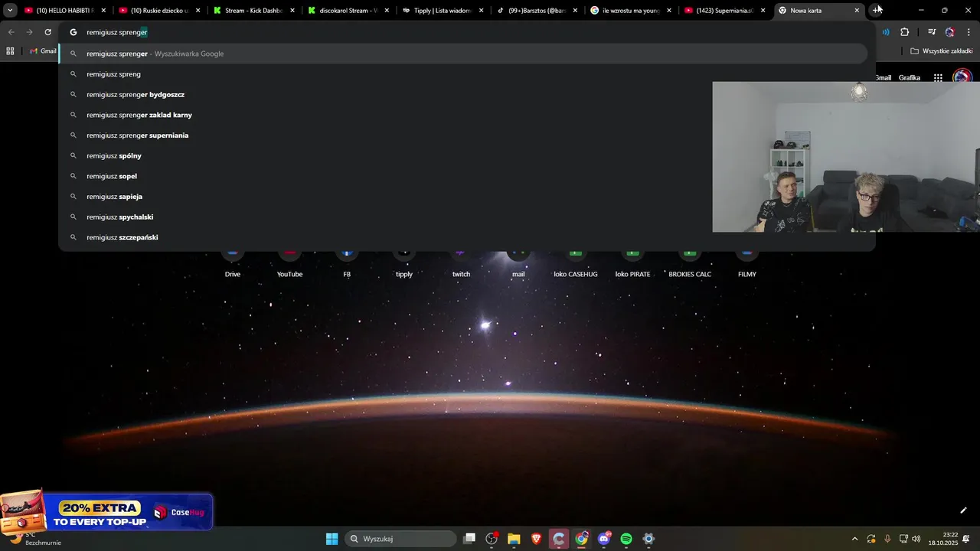Open the ile wzrostu ma young Google tab

point(632,11)
